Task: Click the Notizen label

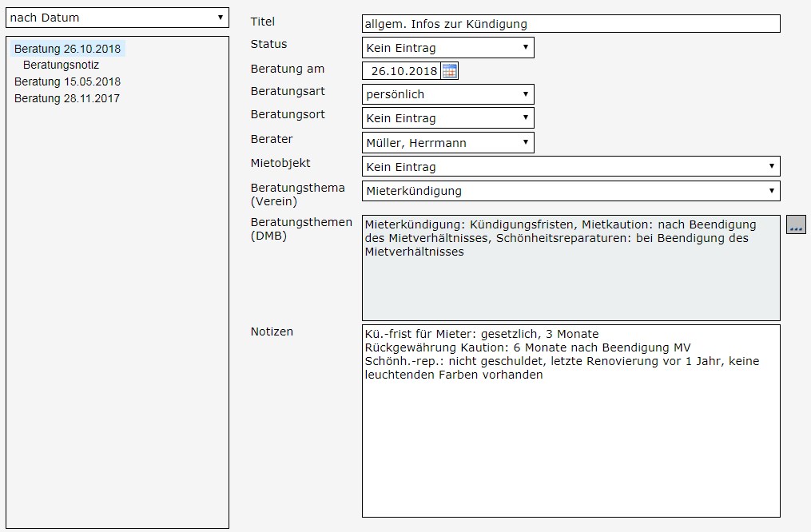Action: (x=272, y=332)
